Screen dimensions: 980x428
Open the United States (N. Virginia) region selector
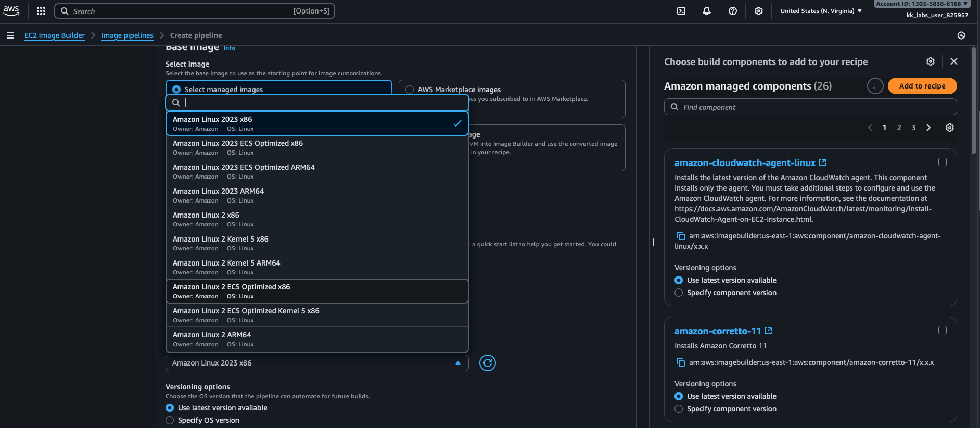(x=821, y=11)
